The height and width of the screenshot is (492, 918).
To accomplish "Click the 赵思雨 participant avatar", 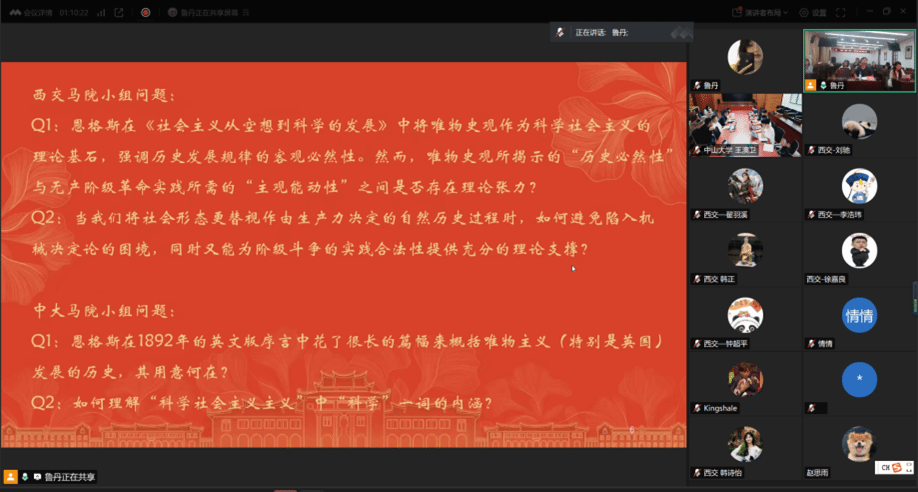I will [859, 445].
